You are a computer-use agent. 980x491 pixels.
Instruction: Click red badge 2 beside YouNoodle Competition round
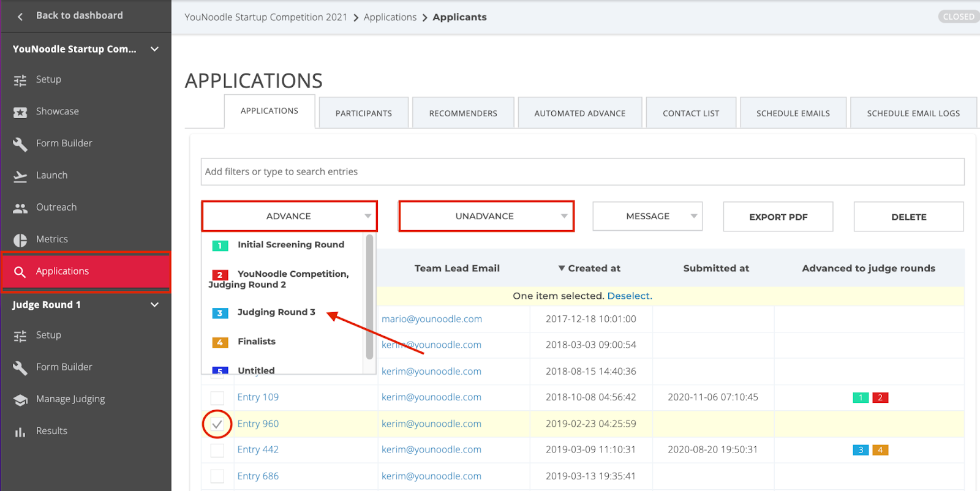220,275
